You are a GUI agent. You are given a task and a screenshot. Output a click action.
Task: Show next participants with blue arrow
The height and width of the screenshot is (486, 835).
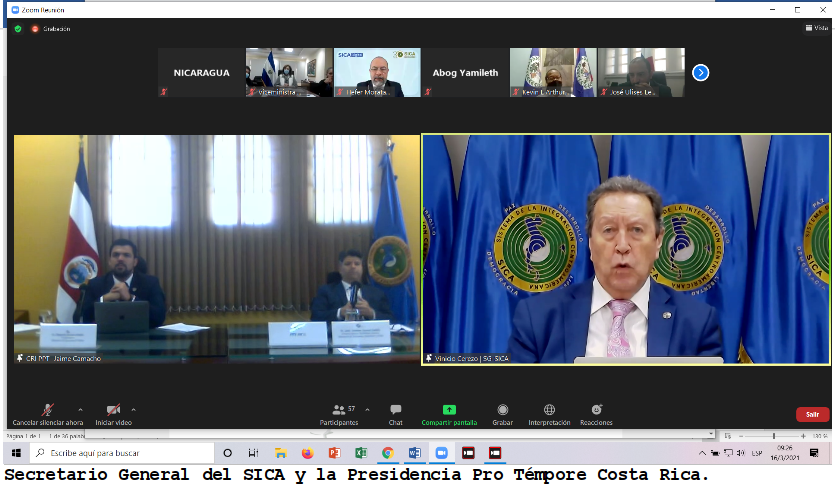[700, 72]
